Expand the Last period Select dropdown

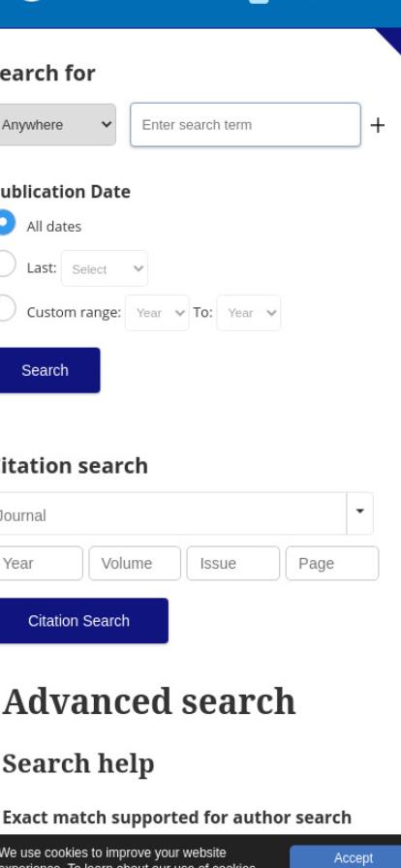point(105,268)
